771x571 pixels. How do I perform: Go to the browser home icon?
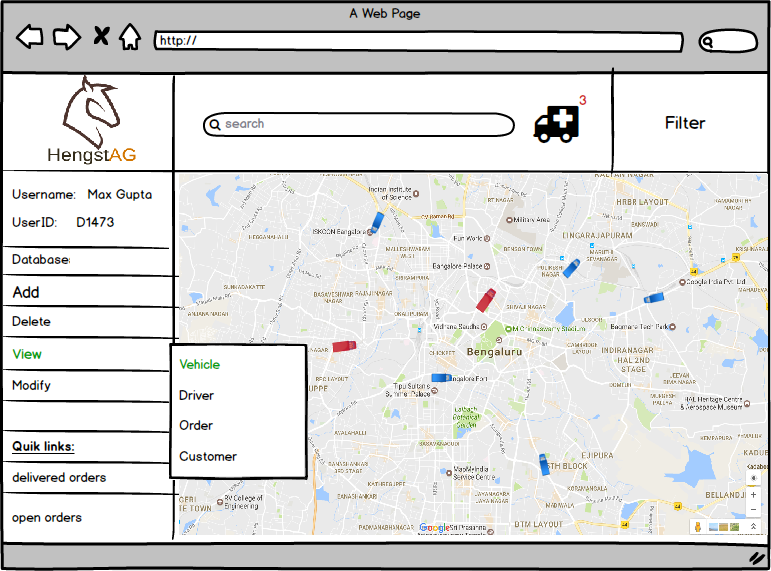coord(130,36)
